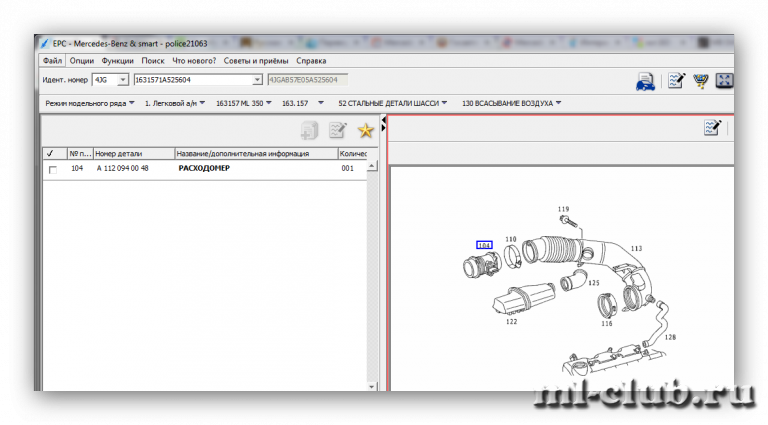Open the Функции menu
Viewport: 768px width, 425px height.
pyautogui.click(x=118, y=61)
